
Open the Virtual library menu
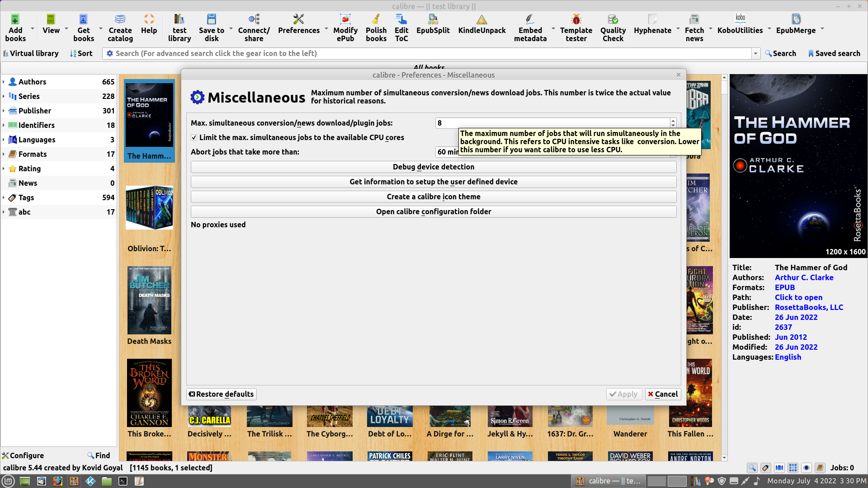(31, 53)
